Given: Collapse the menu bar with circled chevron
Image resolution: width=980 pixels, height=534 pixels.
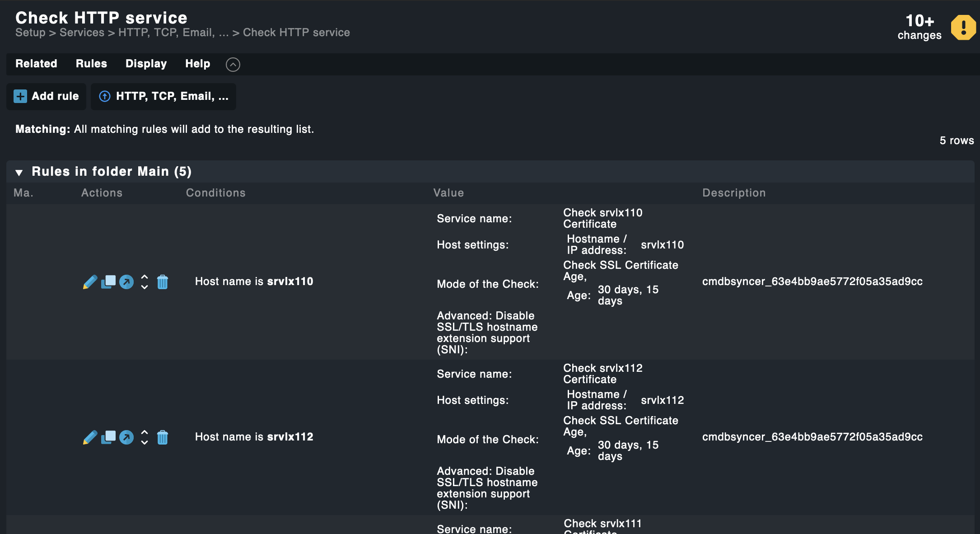Looking at the screenshot, I should pos(233,64).
